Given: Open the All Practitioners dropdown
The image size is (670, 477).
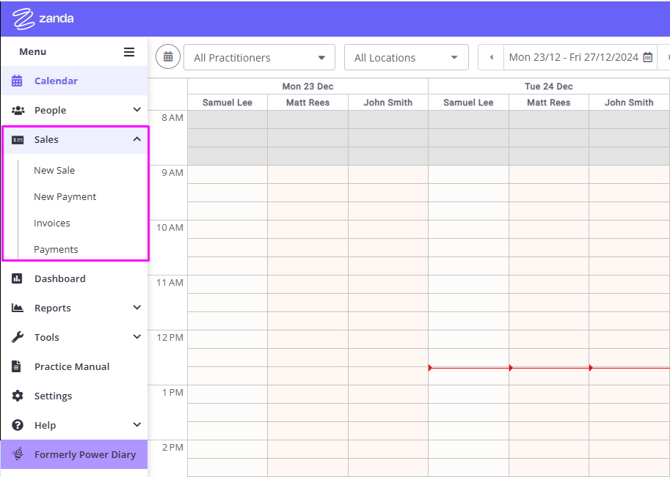Looking at the screenshot, I should [x=259, y=58].
